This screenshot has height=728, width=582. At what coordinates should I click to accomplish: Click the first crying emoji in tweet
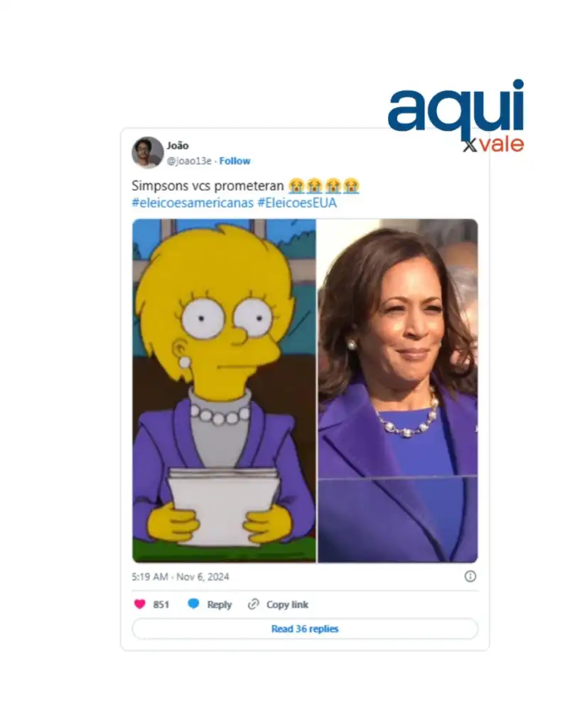click(296, 186)
